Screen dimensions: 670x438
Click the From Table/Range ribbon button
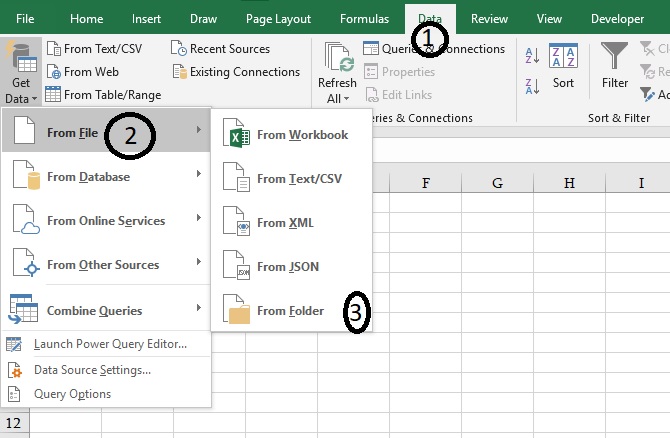tap(103, 95)
